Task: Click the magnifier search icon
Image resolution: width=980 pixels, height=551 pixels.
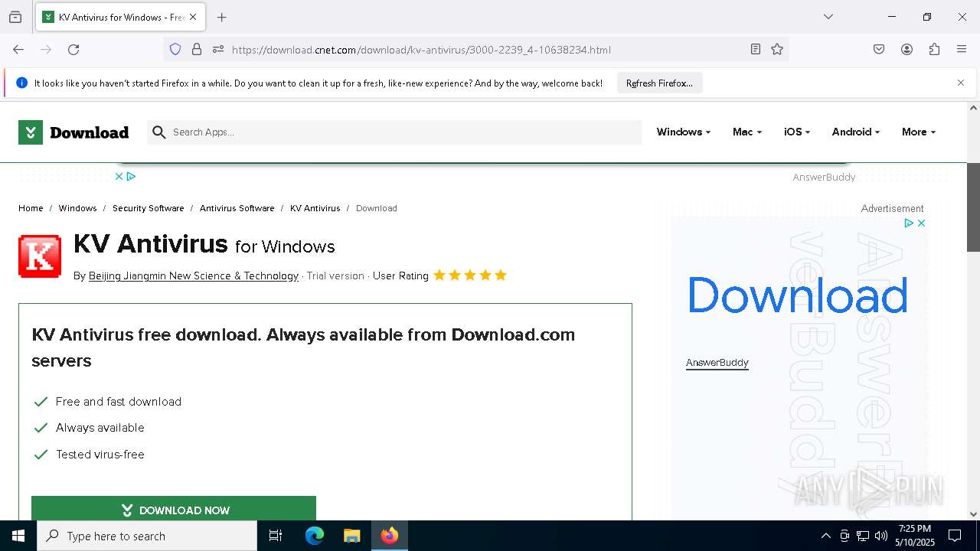Action: click(x=158, y=132)
